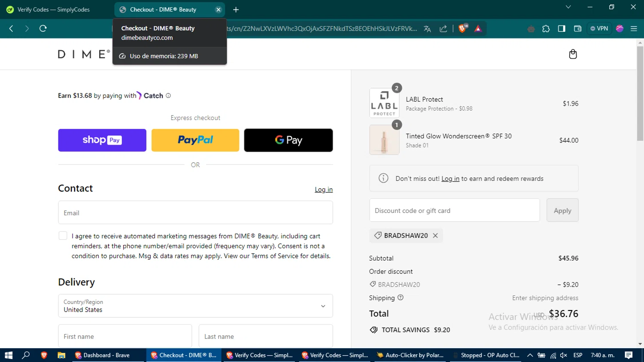Image resolution: width=644 pixels, height=362 pixels.
Task: Click the ESP language indicator
Action: 578,355
